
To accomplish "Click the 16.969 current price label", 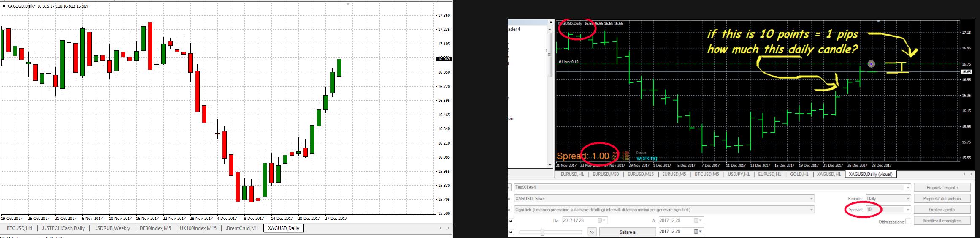I will coord(444,59).
